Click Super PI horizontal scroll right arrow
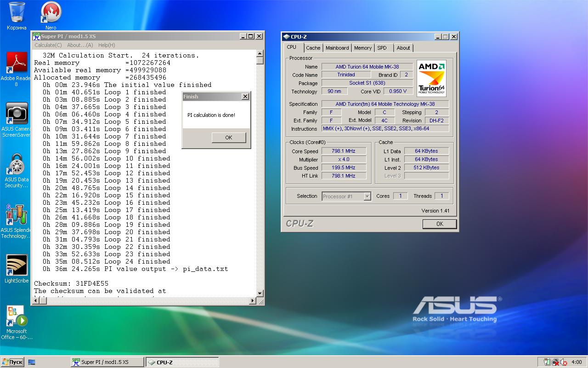This screenshot has width=588, height=368. [x=252, y=301]
